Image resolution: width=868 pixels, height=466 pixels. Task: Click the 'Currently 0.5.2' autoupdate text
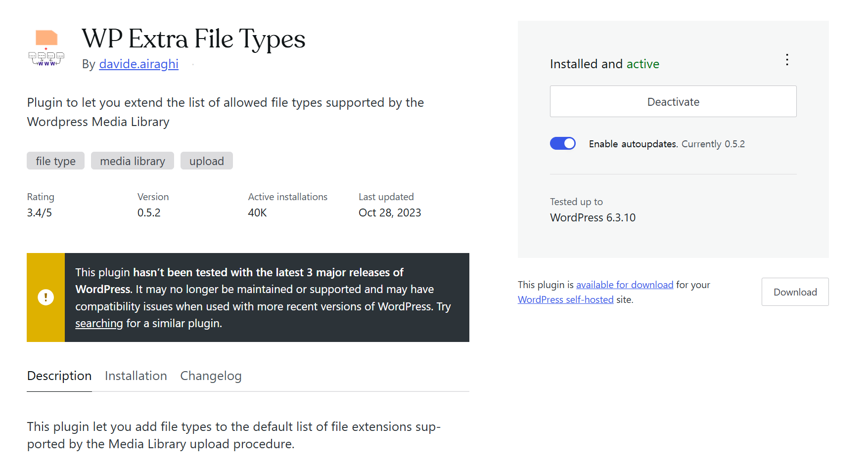pyautogui.click(x=713, y=144)
